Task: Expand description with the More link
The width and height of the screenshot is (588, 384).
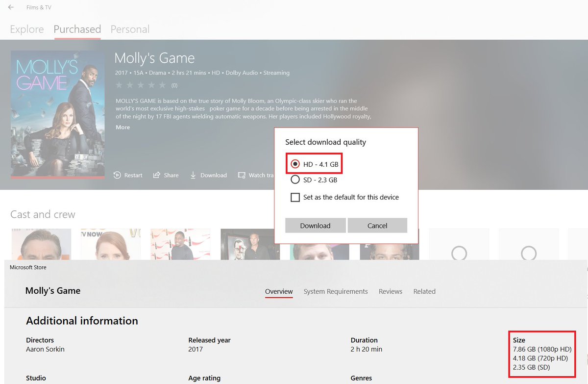Action: tap(122, 128)
